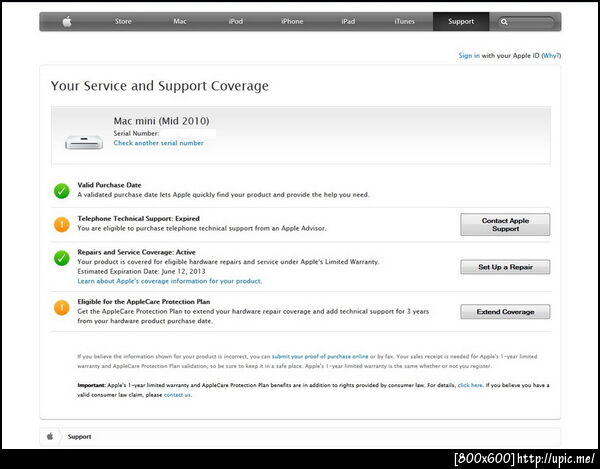Open Learn about Apple's coverage information link
Viewport: 600px width, 469px height.
(170, 281)
